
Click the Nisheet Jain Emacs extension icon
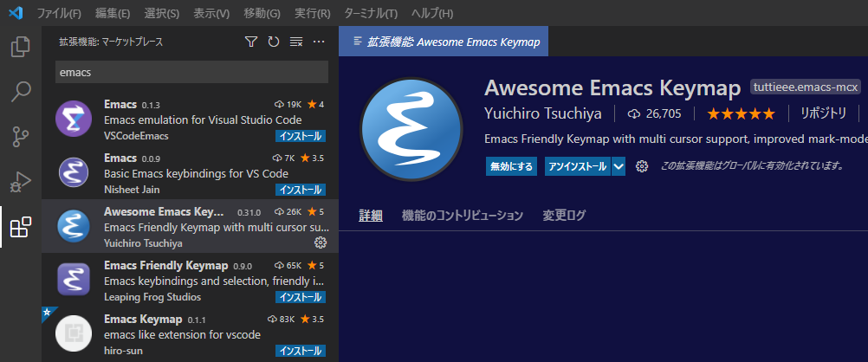point(74,172)
